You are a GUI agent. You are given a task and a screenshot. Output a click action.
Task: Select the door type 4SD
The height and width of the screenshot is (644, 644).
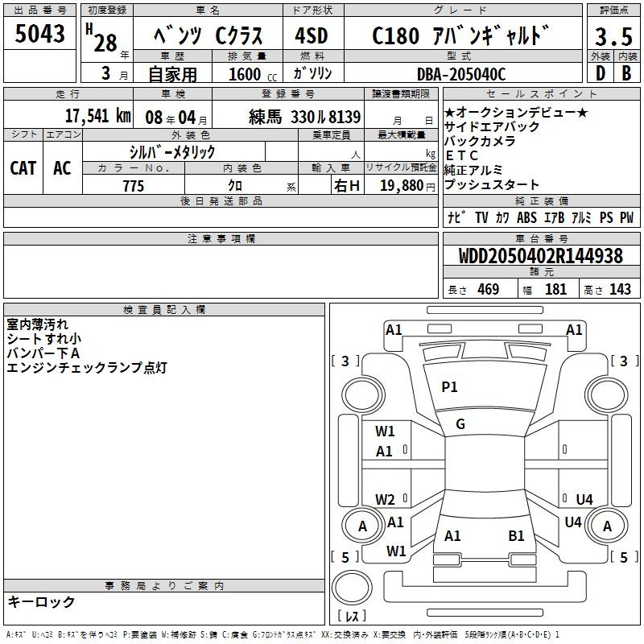tap(312, 35)
